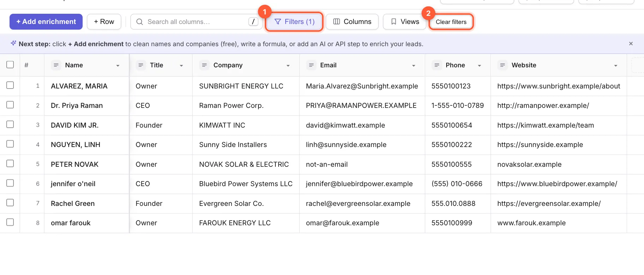Expand the Website column dropdown arrow
The width and height of the screenshot is (644, 275).
click(616, 66)
